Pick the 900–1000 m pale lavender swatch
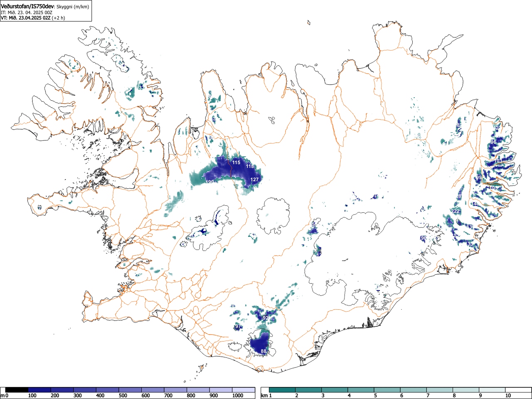Viewport: 532px width, 399px height. (x=221, y=390)
